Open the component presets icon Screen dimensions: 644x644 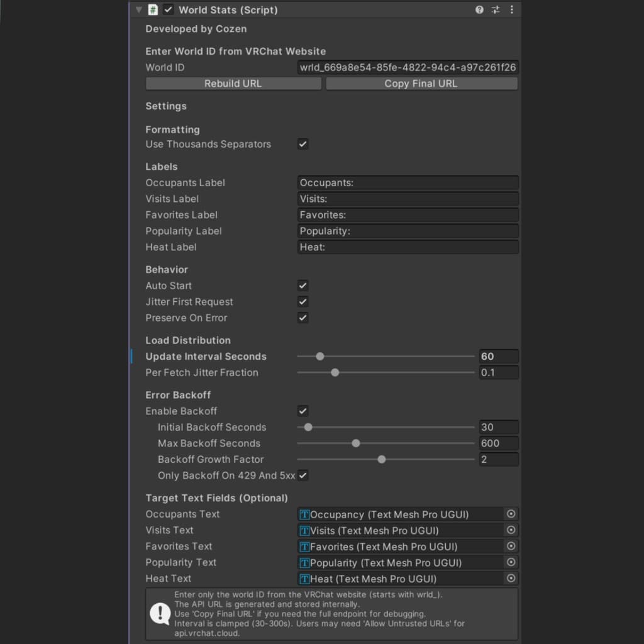[x=496, y=9]
